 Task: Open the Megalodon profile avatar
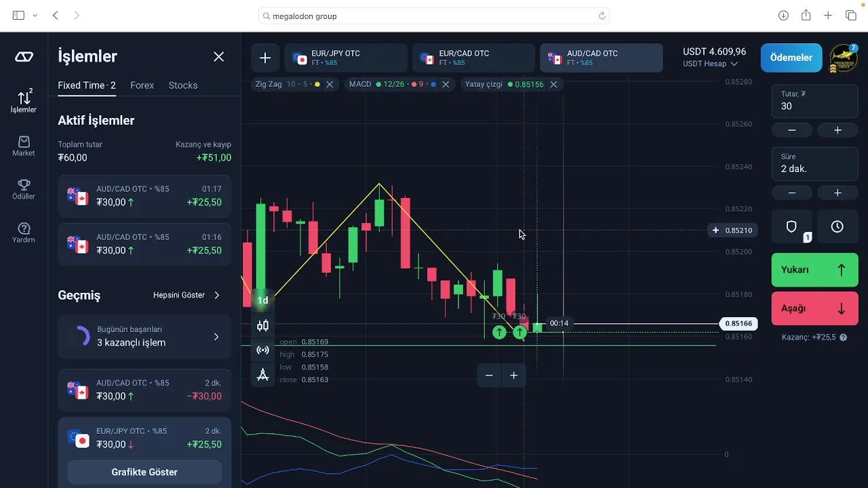[844, 58]
